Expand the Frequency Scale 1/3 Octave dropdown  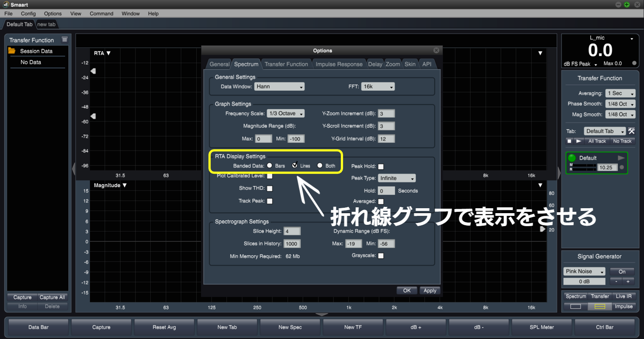285,114
